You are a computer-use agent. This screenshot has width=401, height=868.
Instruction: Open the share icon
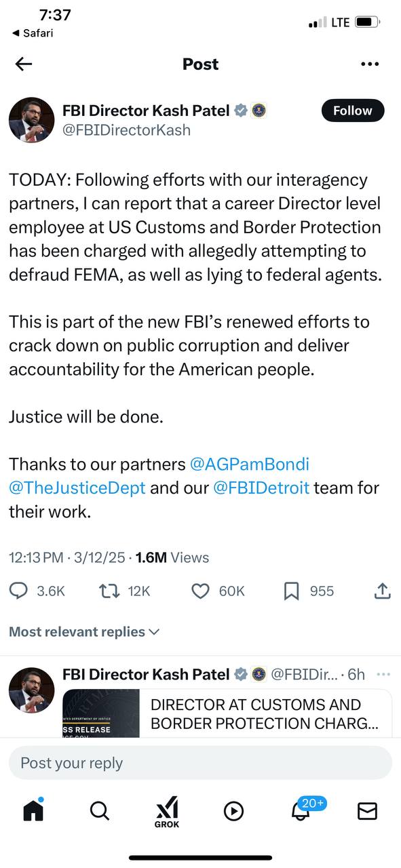[x=382, y=591]
